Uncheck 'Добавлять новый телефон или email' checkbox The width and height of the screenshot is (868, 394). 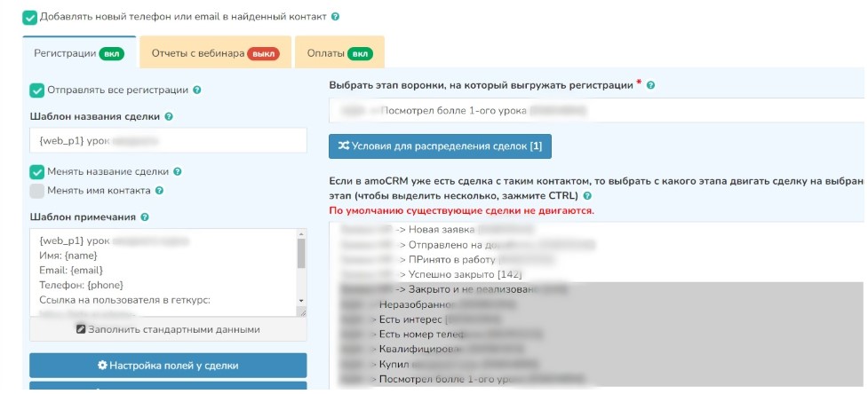pyautogui.click(x=30, y=17)
